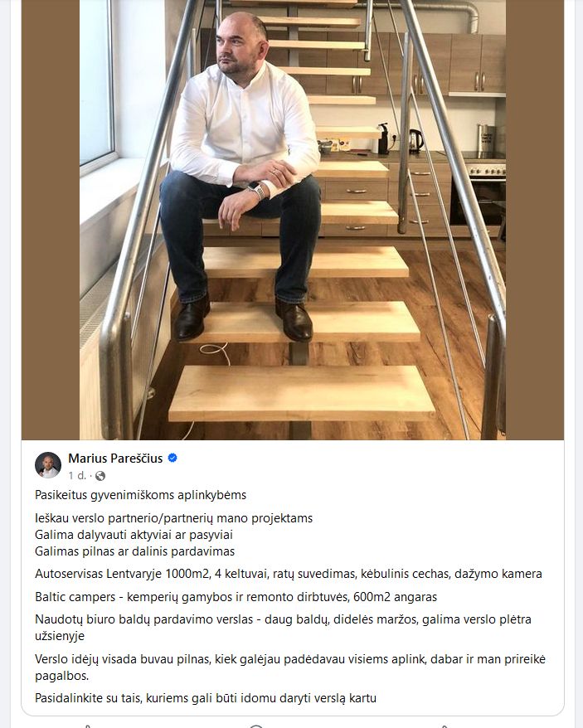Open the Marius Pareščius author name link
The width and height of the screenshot is (583, 728).
[x=115, y=459]
